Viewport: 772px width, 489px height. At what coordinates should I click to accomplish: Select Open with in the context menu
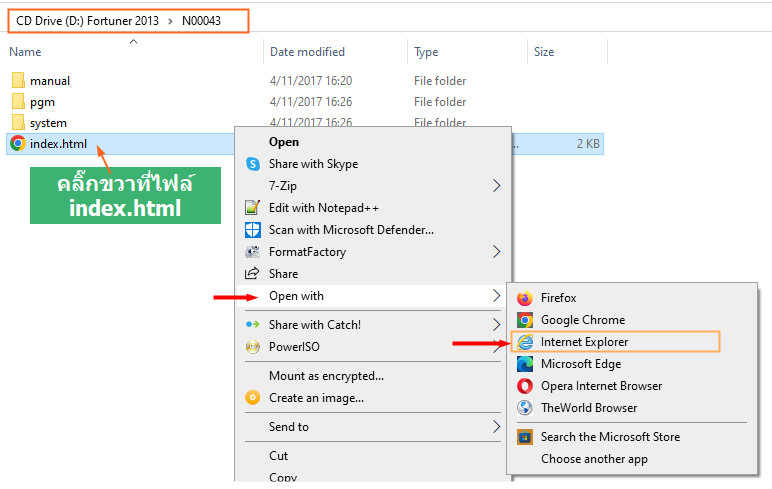[x=296, y=296]
